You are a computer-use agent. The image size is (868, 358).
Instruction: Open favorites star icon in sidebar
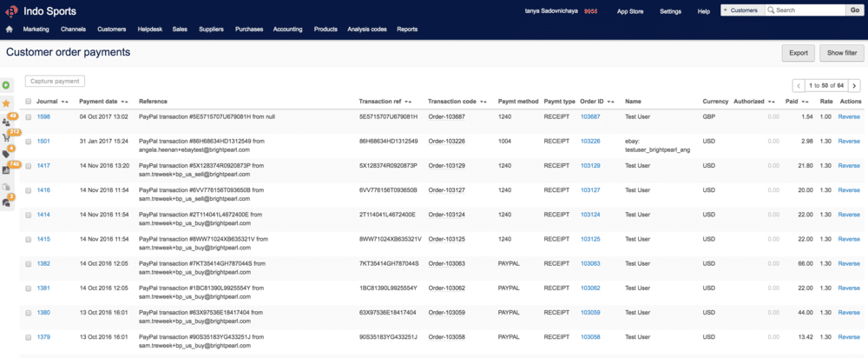[7, 103]
